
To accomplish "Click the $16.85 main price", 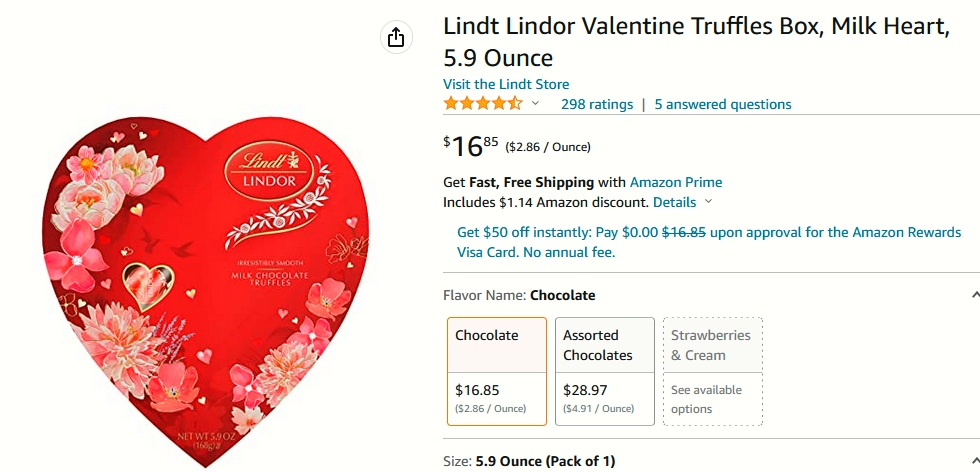I will 471,147.
